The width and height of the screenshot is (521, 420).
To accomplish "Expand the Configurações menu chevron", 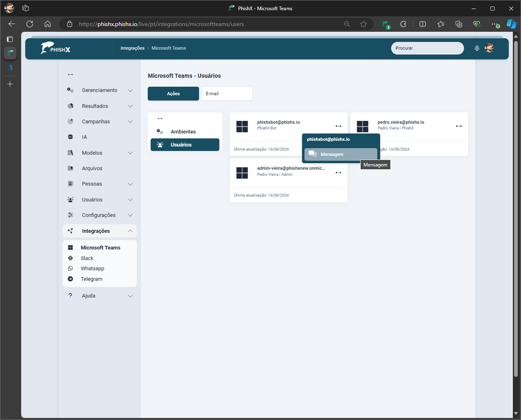I will click(130, 215).
